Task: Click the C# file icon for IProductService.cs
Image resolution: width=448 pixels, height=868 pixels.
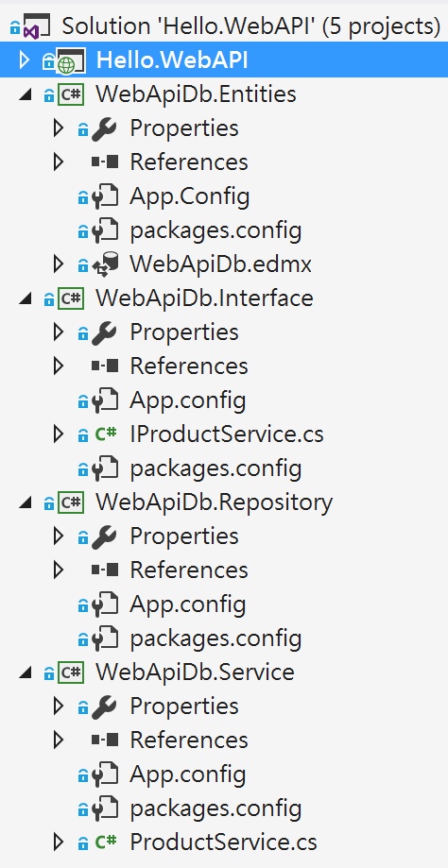Action: [105, 434]
